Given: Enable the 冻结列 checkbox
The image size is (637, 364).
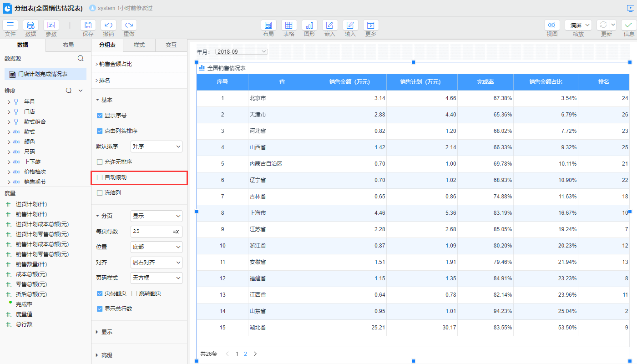Looking at the screenshot, I should click(x=100, y=193).
